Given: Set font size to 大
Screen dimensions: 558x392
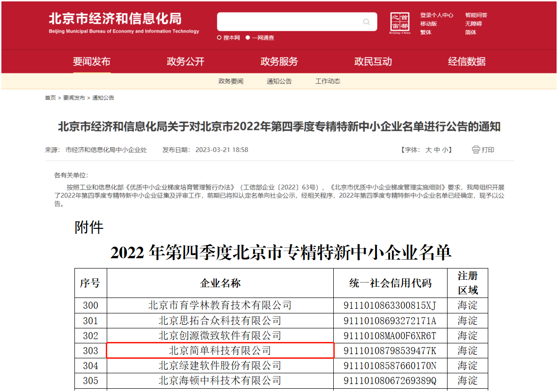Looking at the screenshot, I should 428,150.
